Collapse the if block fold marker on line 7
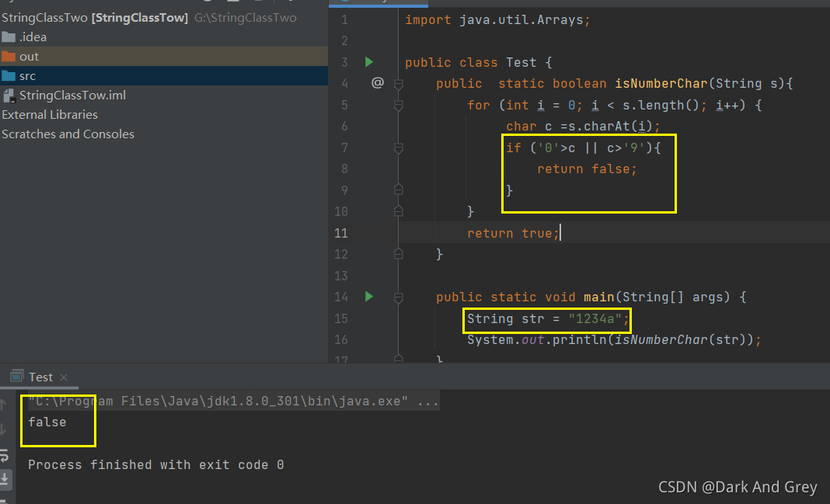This screenshot has width=830, height=504. point(399,148)
